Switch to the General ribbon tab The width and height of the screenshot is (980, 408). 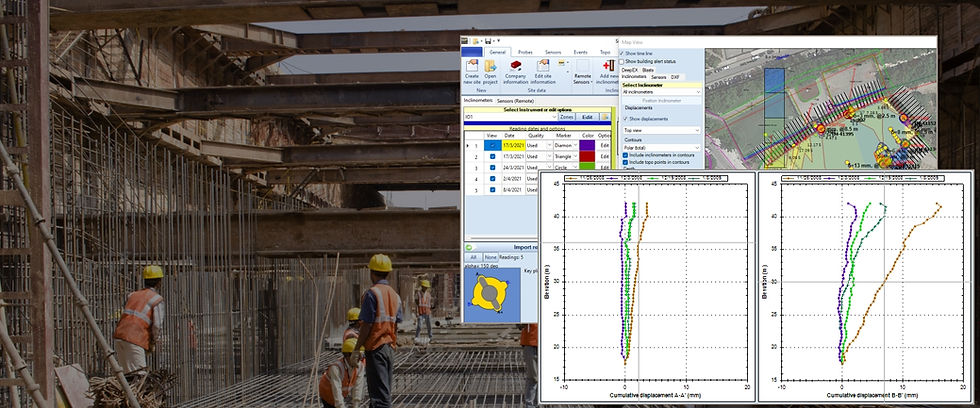tap(498, 52)
